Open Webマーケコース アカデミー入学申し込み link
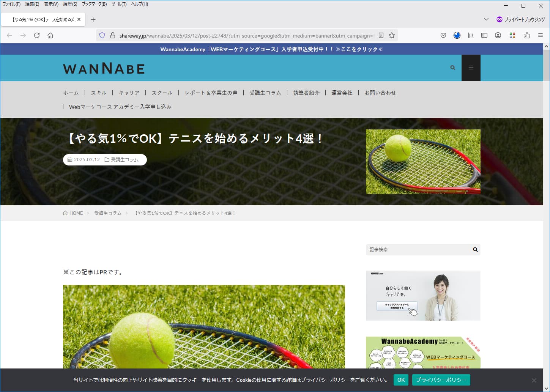 click(x=120, y=107)
